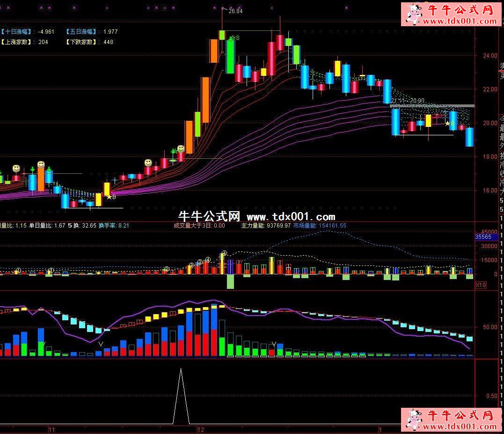This screenshot has height=434, width=504.
Task: Click the circled 2 volume marker
Action: coord(167,269)
